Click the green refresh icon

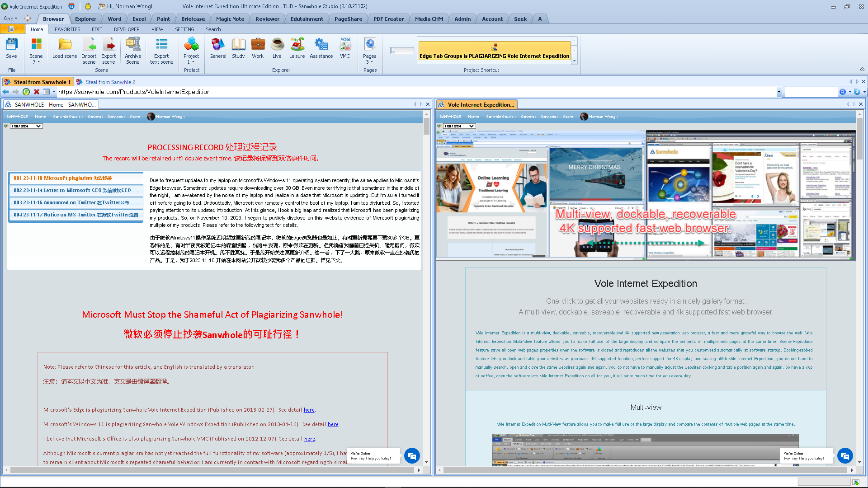[26, 92]
